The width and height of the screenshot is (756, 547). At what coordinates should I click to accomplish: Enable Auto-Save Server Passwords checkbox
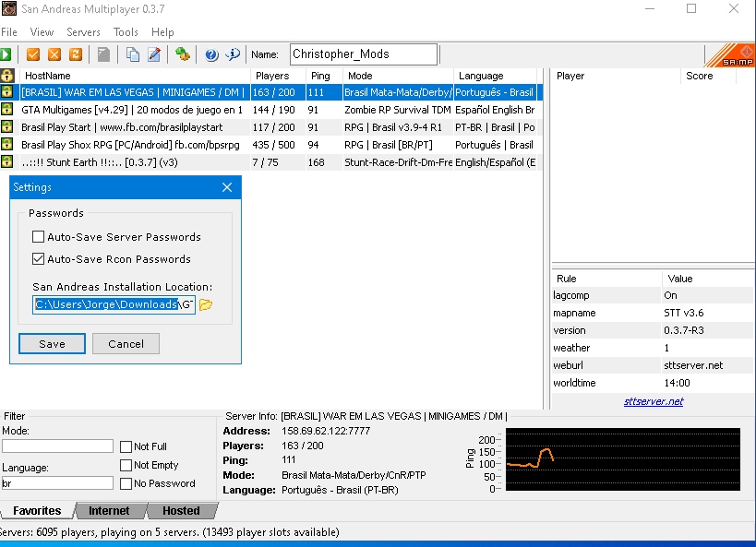pos(38,237)
